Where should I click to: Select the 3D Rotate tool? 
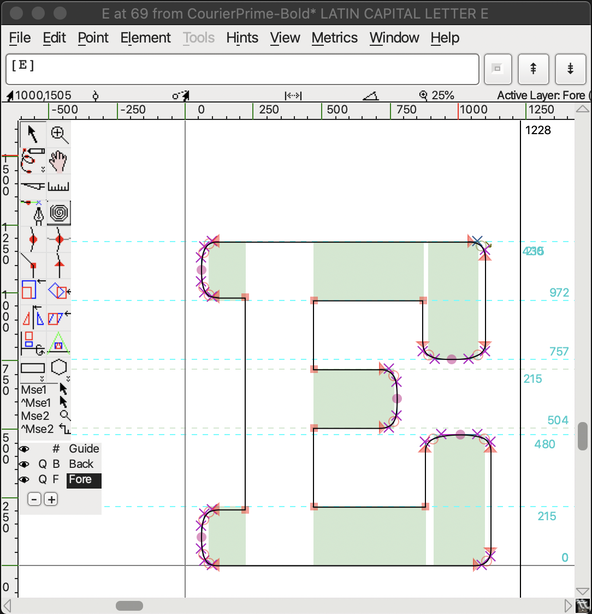click(33, 343)
